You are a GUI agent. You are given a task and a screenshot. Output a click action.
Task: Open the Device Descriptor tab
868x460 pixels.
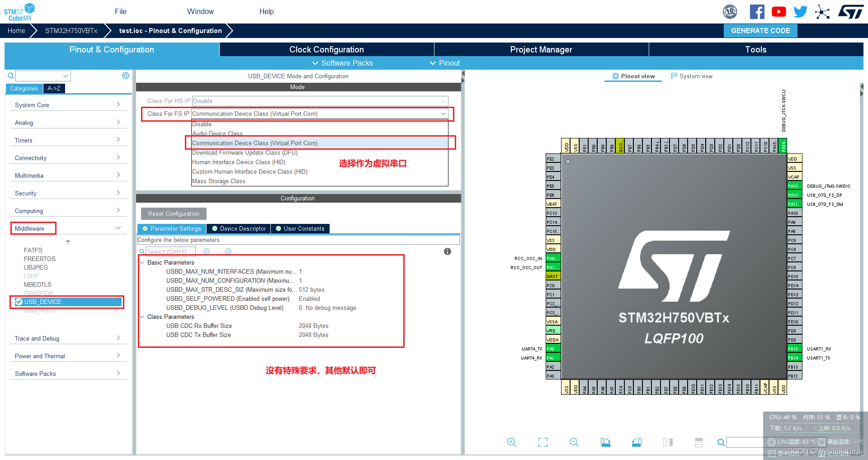point(239,228)
